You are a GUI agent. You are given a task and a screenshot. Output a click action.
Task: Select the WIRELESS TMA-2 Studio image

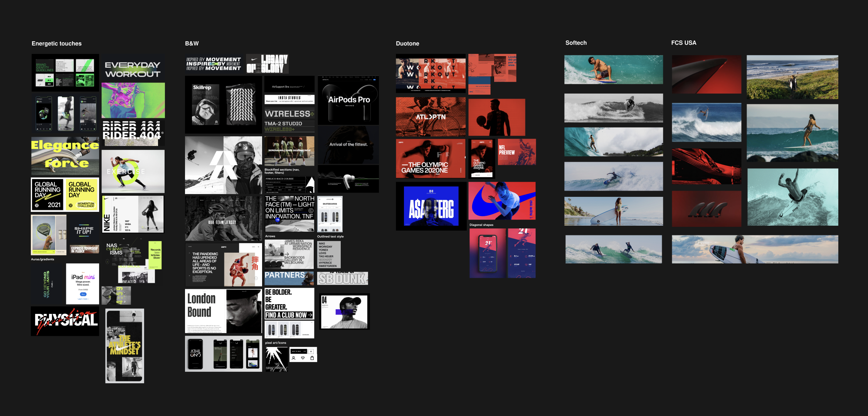point(289,120)
